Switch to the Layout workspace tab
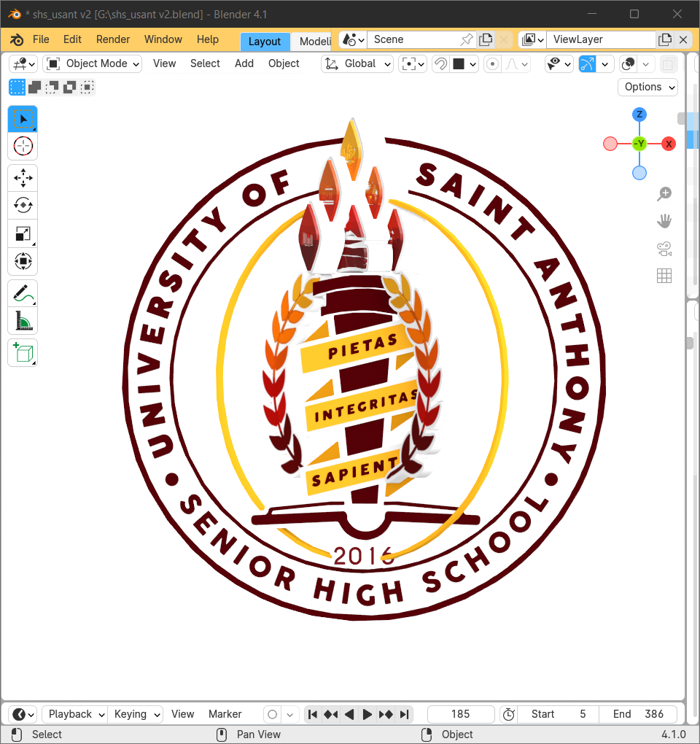This screenshot has height=744, width=700. (x=265, y=42)
